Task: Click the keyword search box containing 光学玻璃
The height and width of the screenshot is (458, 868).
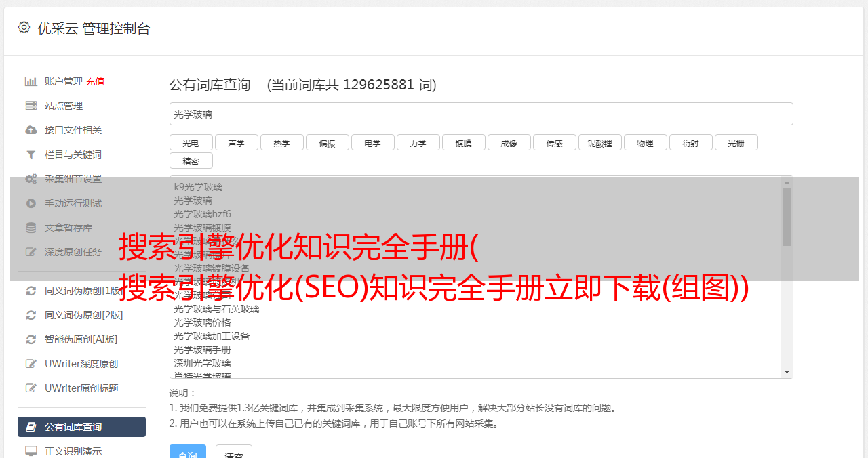Action: [481, 114]
